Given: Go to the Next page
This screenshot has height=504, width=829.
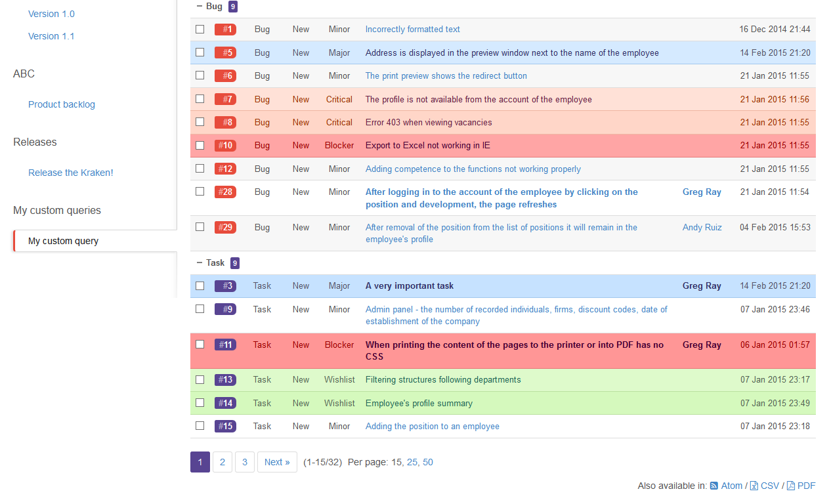Looking at the screenshot, I should point(277,462).
